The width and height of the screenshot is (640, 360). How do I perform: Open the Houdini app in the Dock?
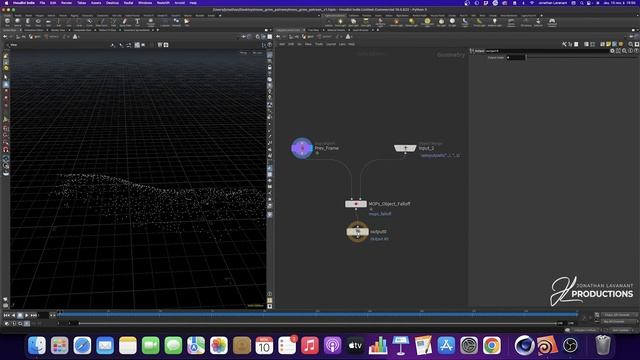[547, 345]
